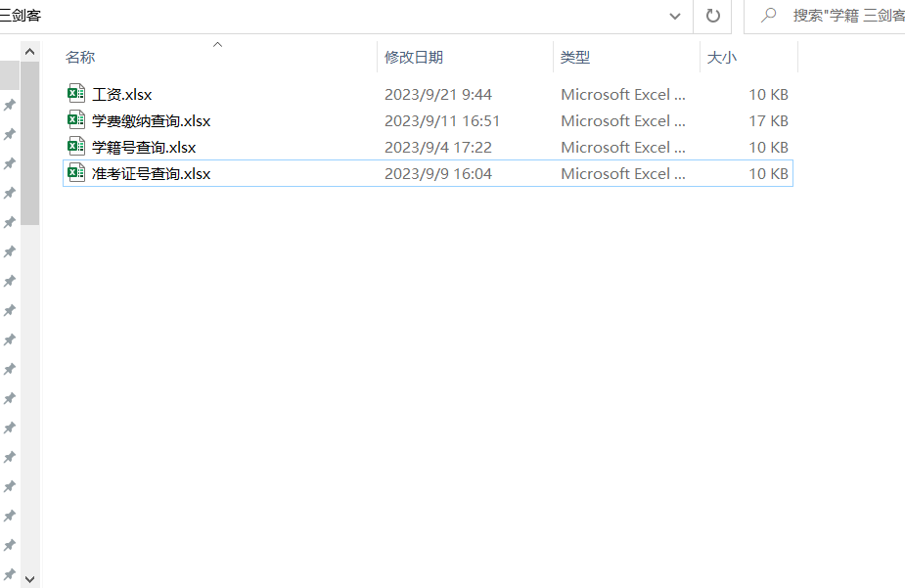Click the magnifier icon in search box
This screenshot has width=905, height=588.
coord(768,15)
